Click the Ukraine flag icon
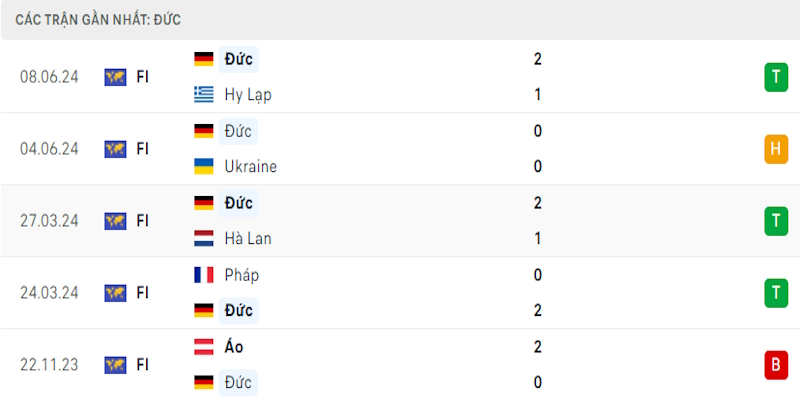 pyautogui.click(x=204, y=167)
